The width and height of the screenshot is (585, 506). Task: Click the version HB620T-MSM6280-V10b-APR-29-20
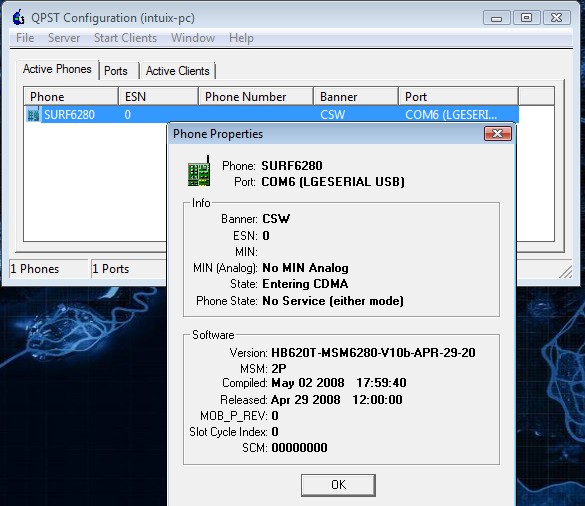373,353
